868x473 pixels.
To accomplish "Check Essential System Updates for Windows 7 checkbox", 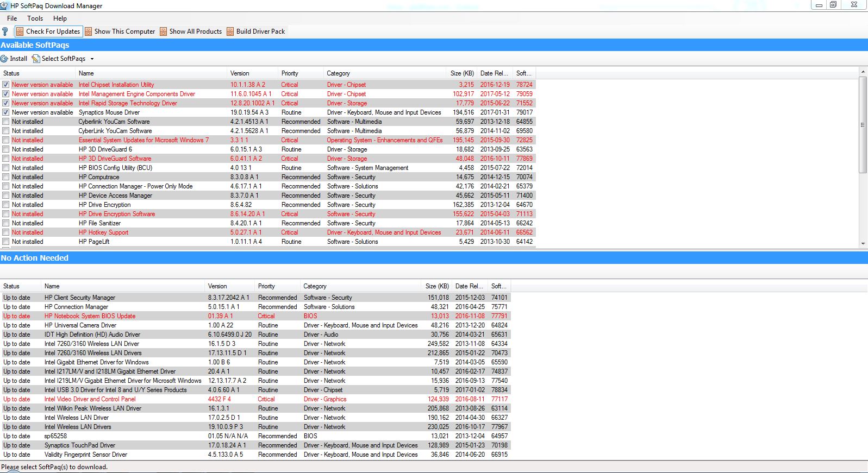I will (x=6, y=140).
